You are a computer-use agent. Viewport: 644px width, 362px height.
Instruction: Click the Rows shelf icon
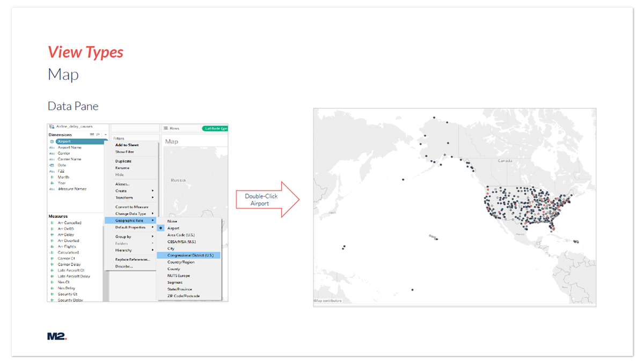pyautogui.click(x=166, y=129)
